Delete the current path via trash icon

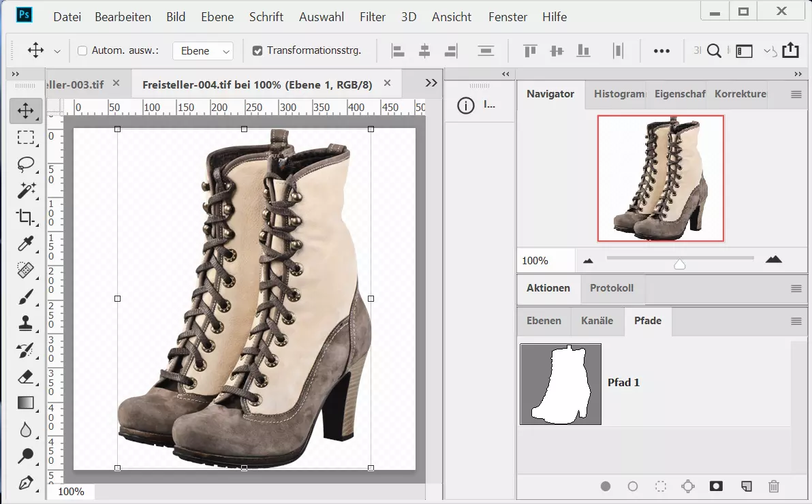774,486
